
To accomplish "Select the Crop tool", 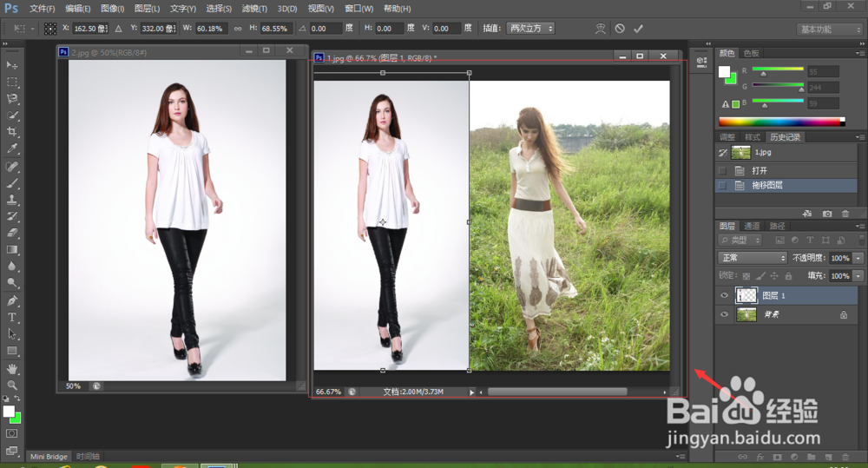I will [x=12, y=132].
